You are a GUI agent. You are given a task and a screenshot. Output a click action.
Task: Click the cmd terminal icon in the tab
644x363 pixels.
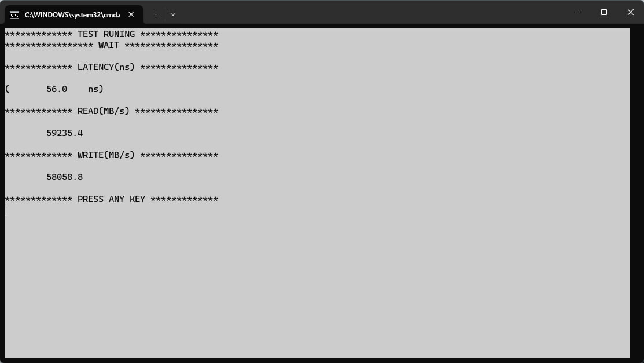(x=14, y=15)
